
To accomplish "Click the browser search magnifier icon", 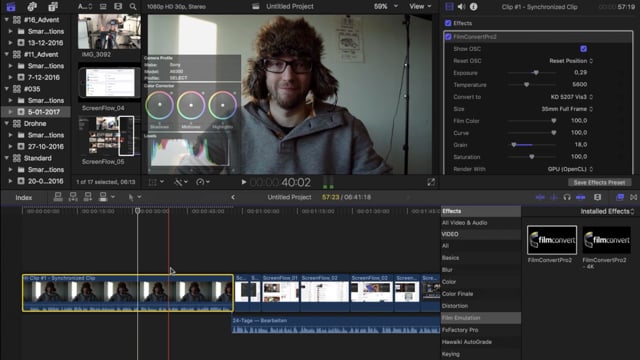I will tap(133, 7).
